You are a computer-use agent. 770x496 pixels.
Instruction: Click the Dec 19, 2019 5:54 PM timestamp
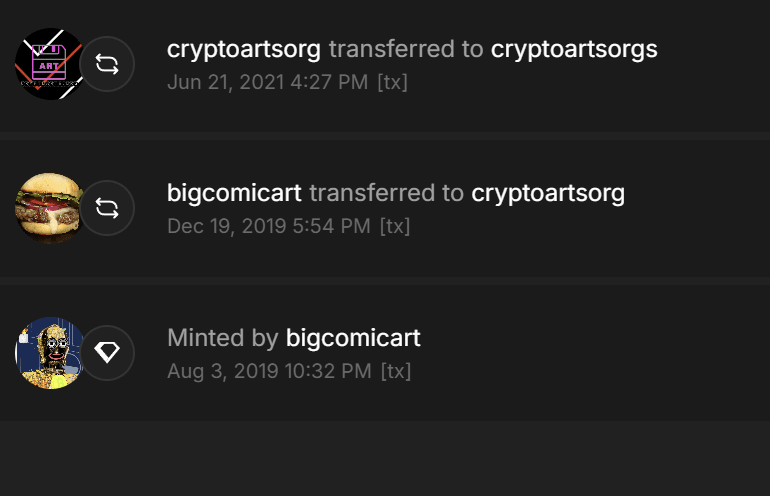point(269,226)
